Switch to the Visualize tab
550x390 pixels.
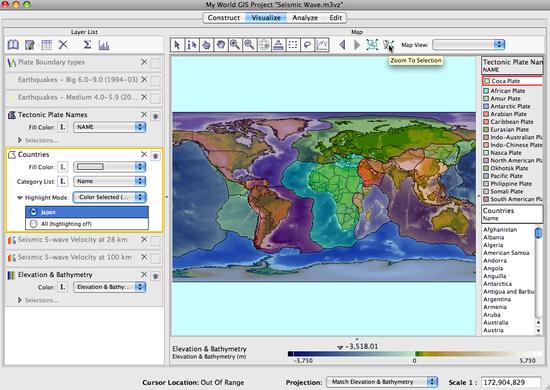pos(266,18)
